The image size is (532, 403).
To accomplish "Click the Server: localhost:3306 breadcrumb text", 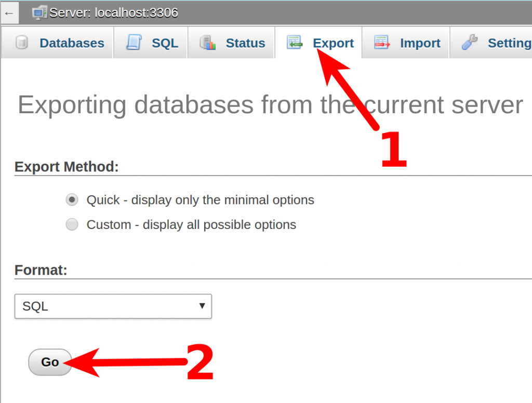I will click(113, 12).
